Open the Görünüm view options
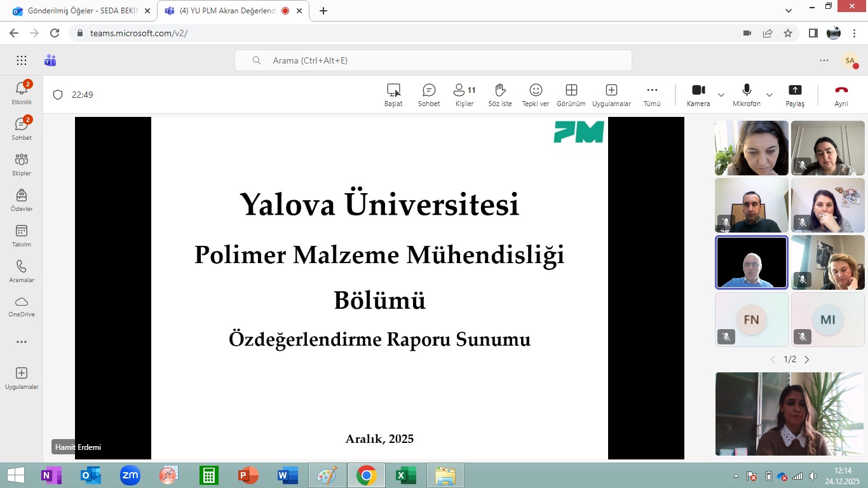The image size is (868, 488). pos(571,95)
